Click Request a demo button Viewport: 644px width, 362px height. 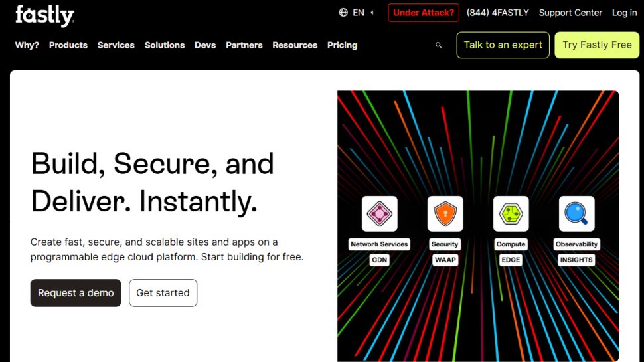tap(76, 293)
